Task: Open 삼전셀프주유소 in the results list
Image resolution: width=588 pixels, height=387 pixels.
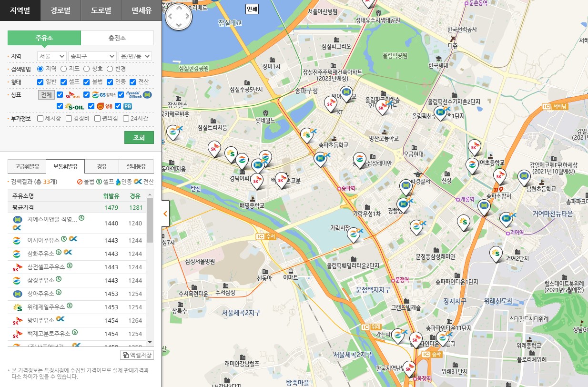Action: [46, 267]
